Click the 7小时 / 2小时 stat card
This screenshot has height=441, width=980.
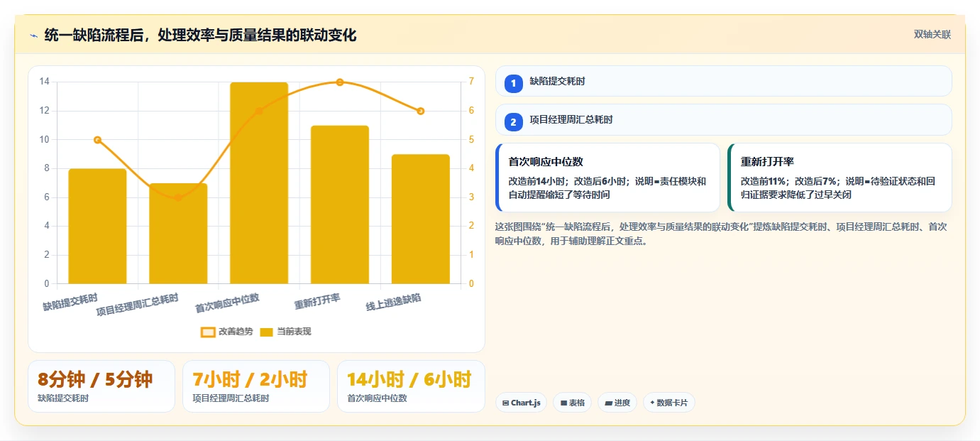256,386
